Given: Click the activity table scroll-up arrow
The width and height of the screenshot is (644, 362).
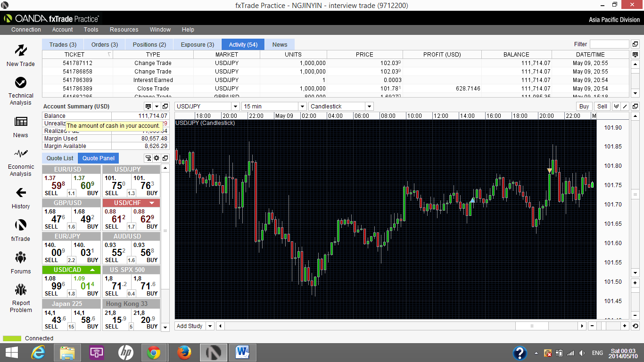Looking at the screenshot, I should (635, 63).
